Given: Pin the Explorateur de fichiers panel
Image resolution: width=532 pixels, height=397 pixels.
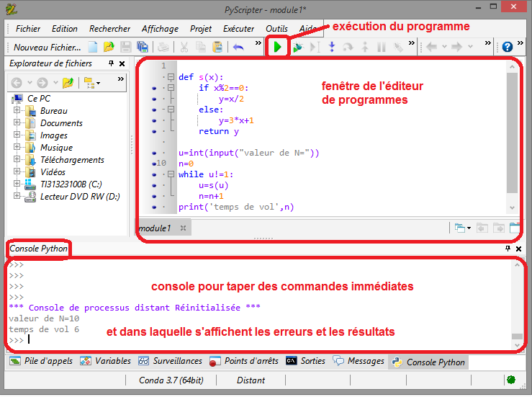Looking at the screenshot, I should coord(111,64).
